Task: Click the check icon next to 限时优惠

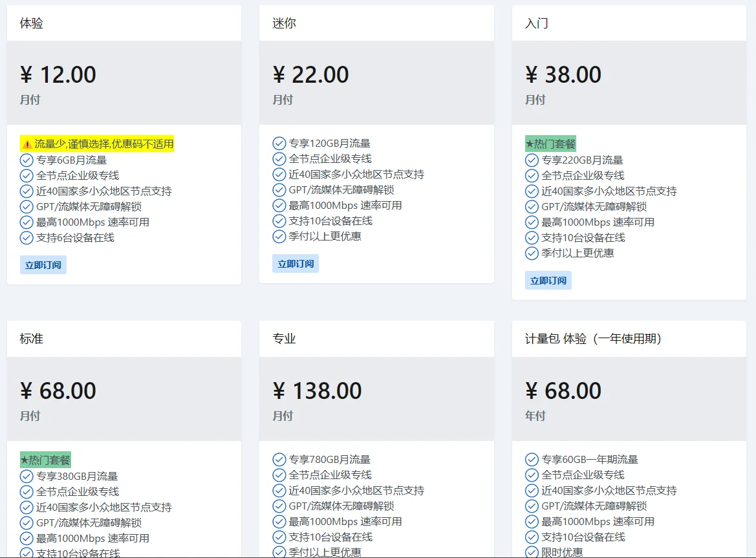Action: (x=532, y=552)
